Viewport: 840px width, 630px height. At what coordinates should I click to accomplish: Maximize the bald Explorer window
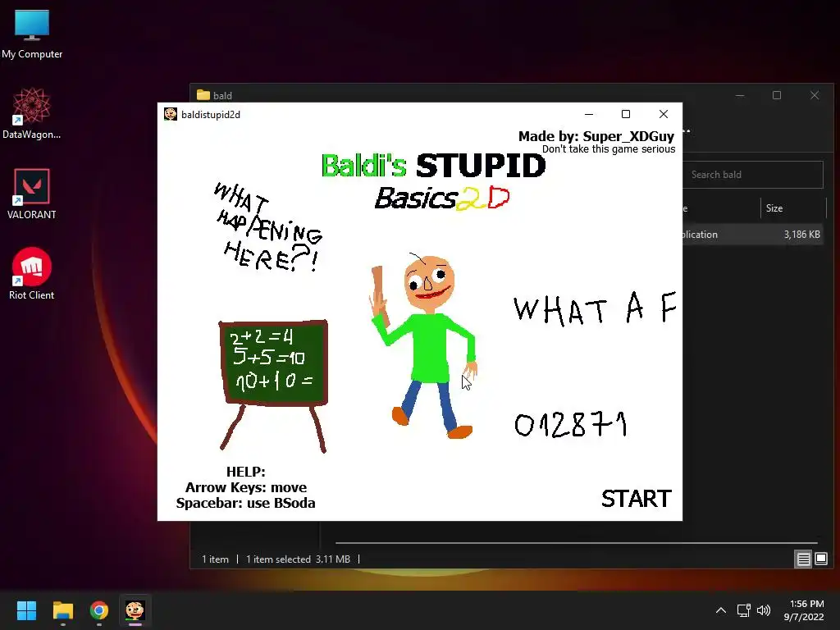777,95
